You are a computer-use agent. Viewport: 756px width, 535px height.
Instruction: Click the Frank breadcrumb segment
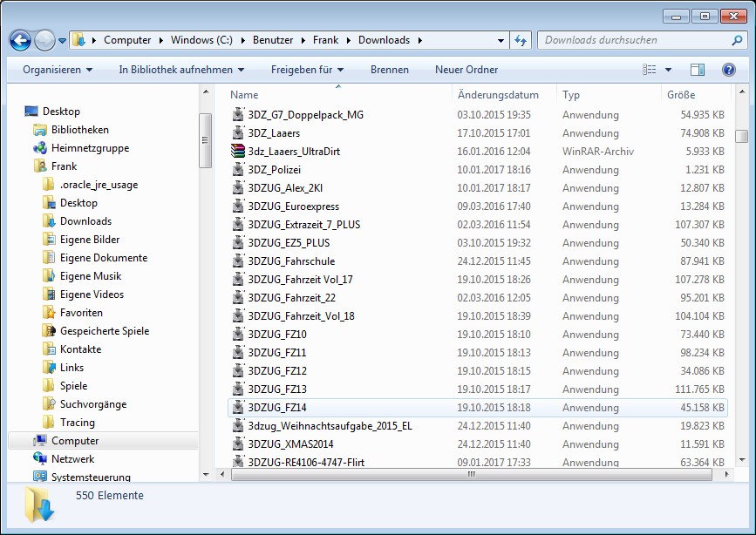(x=325, y=40)
